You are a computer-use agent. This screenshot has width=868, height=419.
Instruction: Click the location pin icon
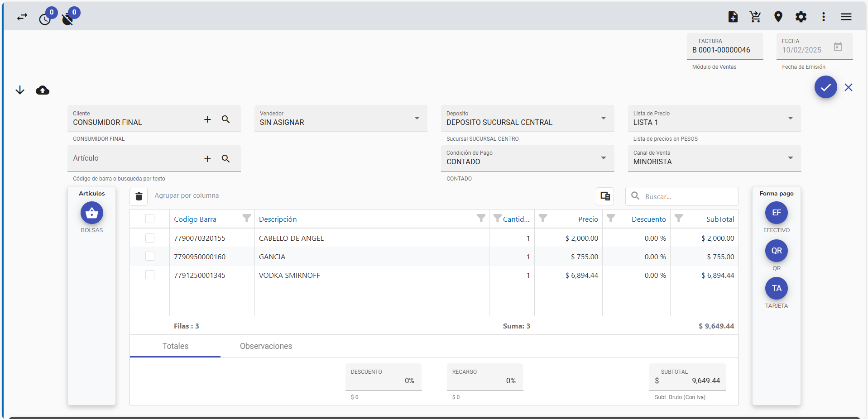click(778, 17)
